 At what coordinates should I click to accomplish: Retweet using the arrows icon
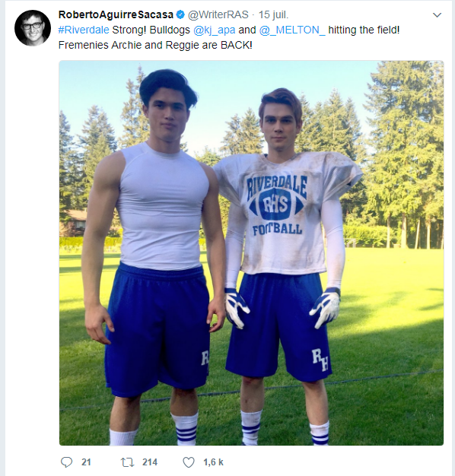(x=127, y=462)
